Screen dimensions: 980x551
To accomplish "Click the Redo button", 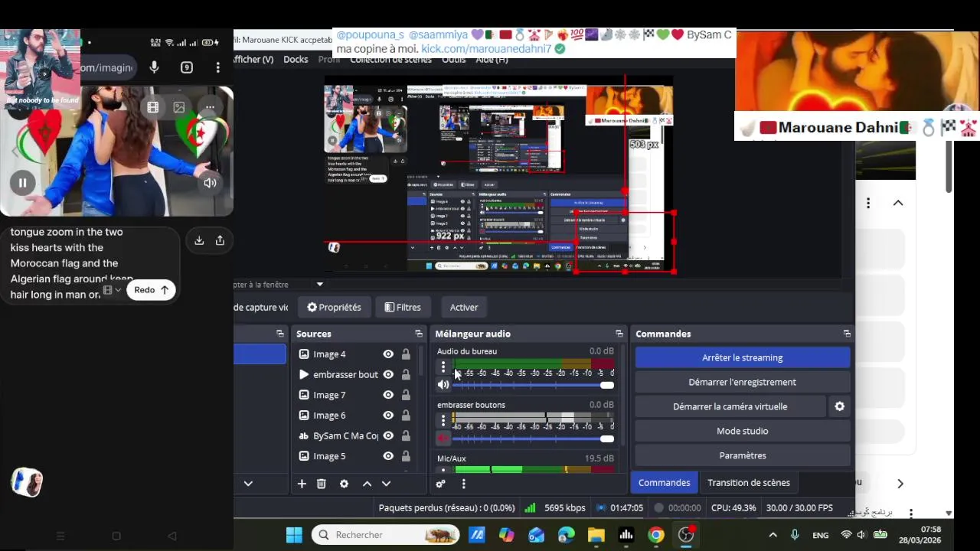I will 151,290.
